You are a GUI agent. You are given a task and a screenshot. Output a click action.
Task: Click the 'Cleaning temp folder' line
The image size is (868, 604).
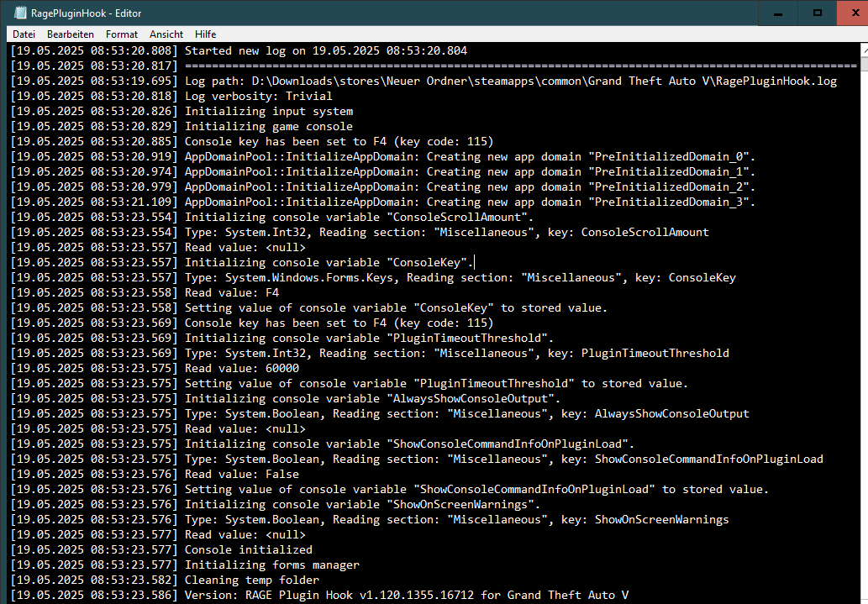pyautogui.click(x=165, y=580)
